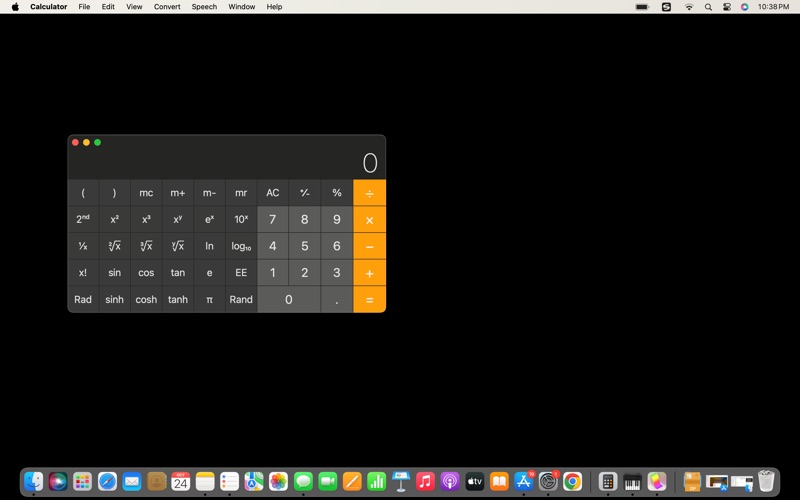Open the View menu
800x500 pixels.
point(134,7)
